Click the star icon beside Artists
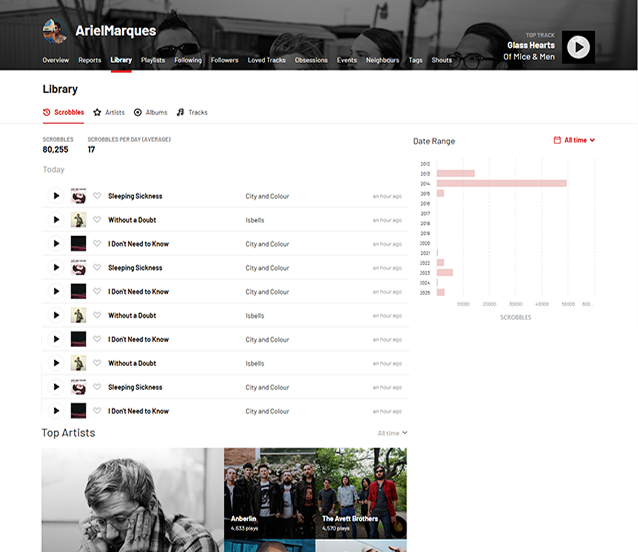Image resolution: width=638 pixels, height=552 pixels. coord(97,113)
